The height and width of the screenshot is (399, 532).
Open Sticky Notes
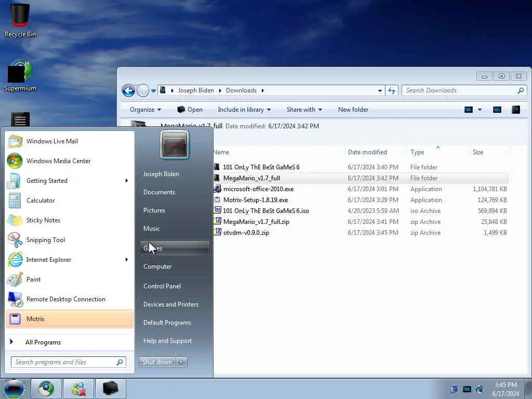pyautogui.click(x=70, y=220)
